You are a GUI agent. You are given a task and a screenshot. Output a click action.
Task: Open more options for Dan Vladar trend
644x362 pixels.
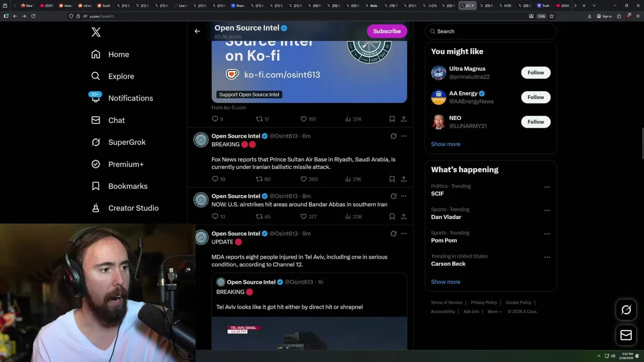pos(547,210)
